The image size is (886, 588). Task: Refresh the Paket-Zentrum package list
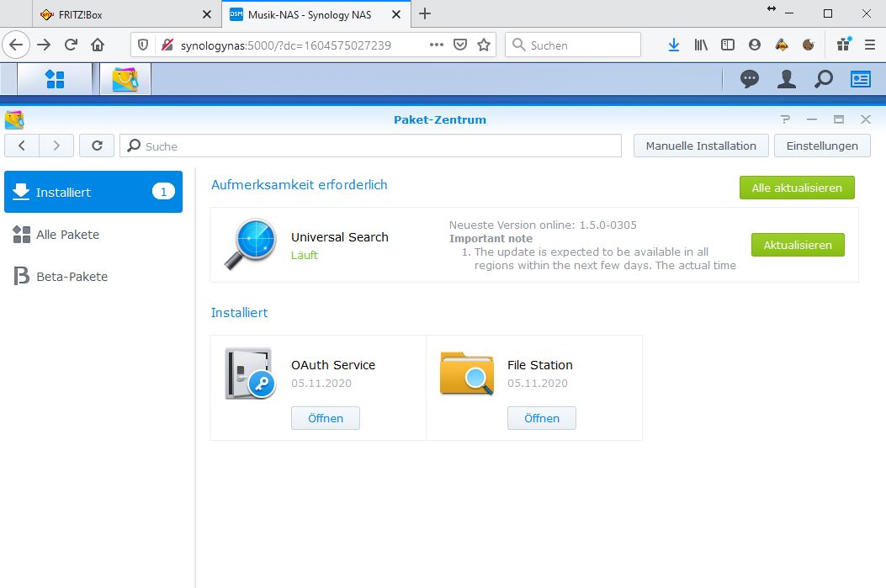(97, 146)
